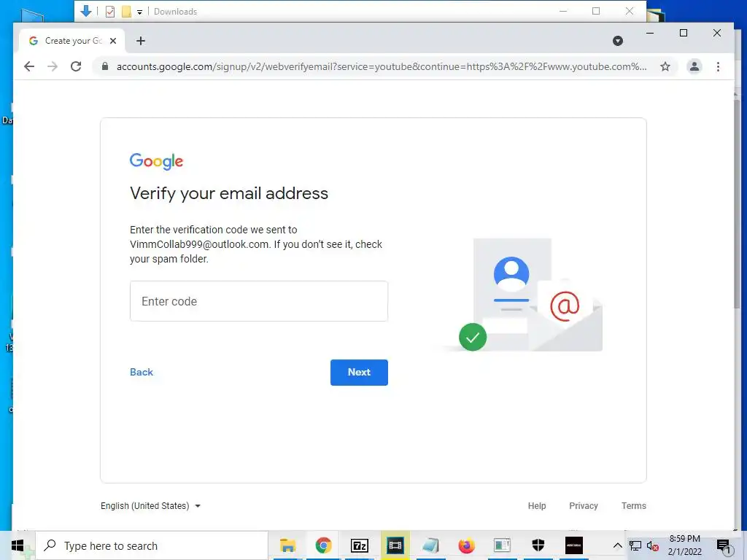Open the tab search dropdown arrow

coord(617,41)
